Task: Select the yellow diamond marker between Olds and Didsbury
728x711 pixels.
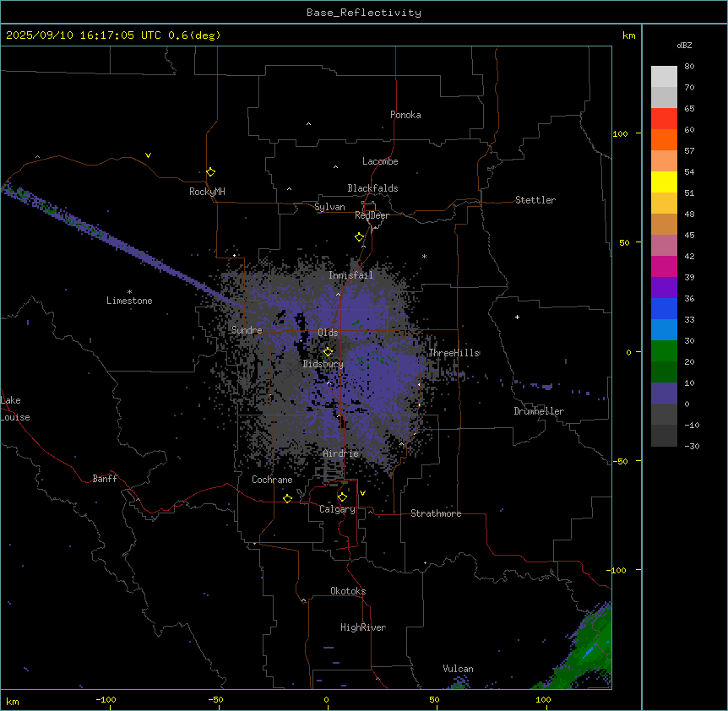Action: (329, 351)
